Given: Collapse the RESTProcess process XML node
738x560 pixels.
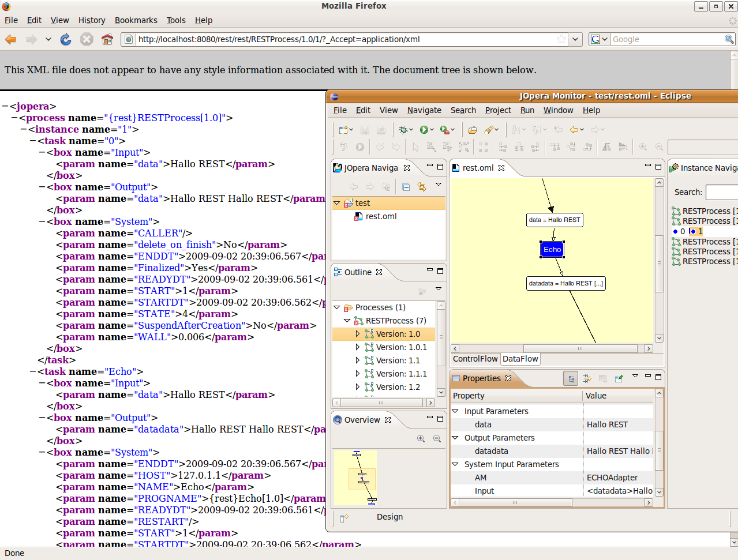Looking at the screenshot, I should click(14, 118).
